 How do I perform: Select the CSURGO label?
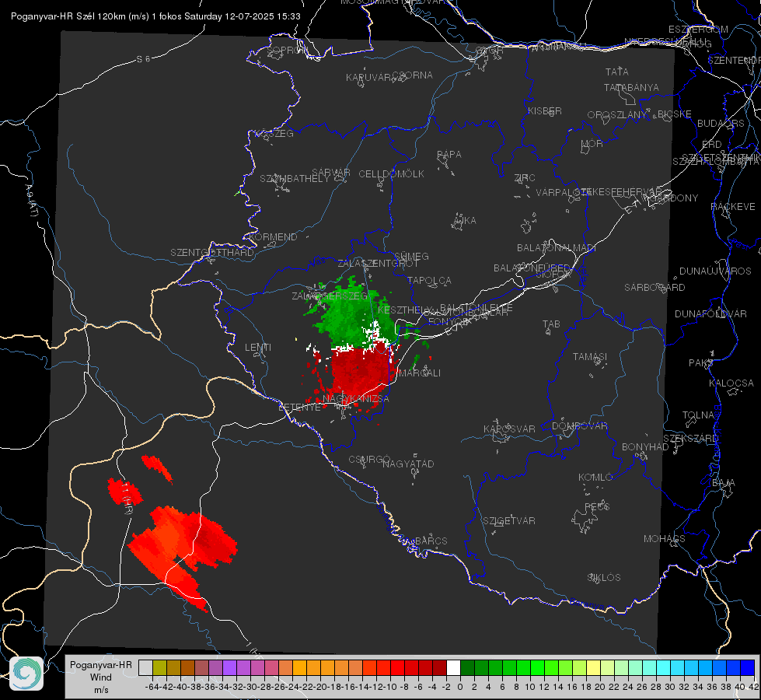tap(369, 460)
